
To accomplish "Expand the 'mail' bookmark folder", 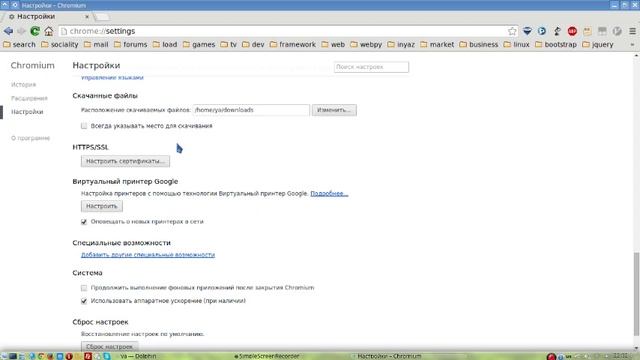I will pyautogui.click(x=96, y=44).
